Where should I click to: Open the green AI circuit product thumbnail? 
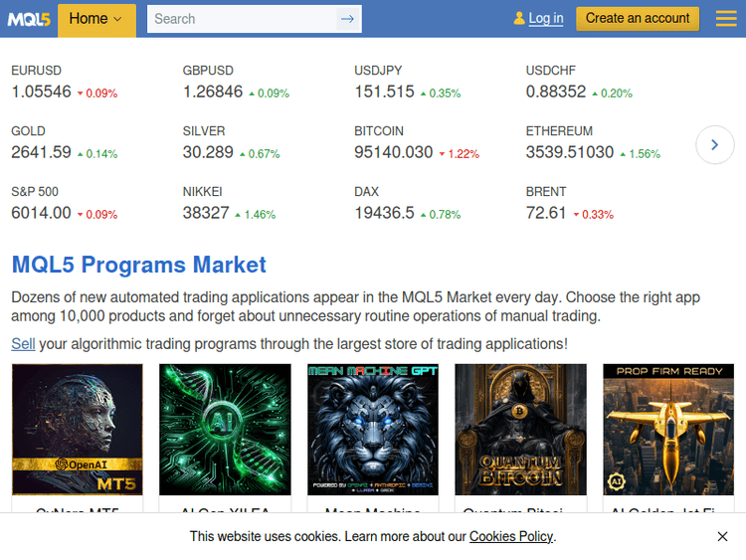(225, 430)
